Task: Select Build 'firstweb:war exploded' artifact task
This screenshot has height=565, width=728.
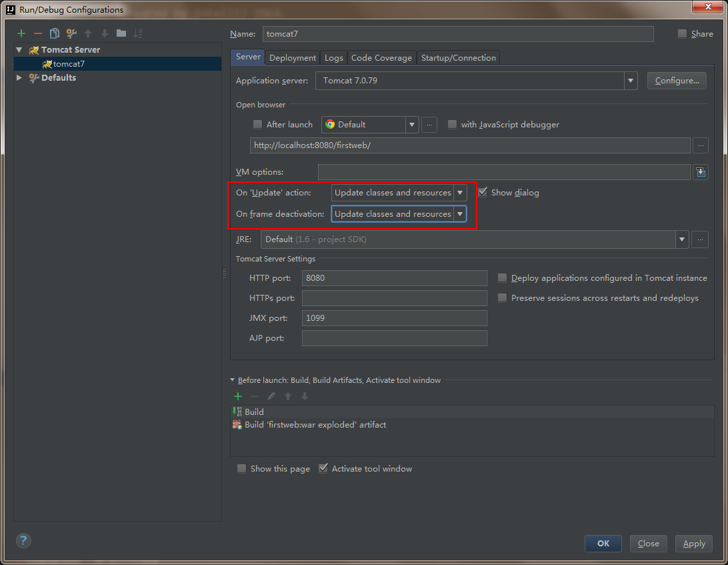Action: [x=472, y=425]
